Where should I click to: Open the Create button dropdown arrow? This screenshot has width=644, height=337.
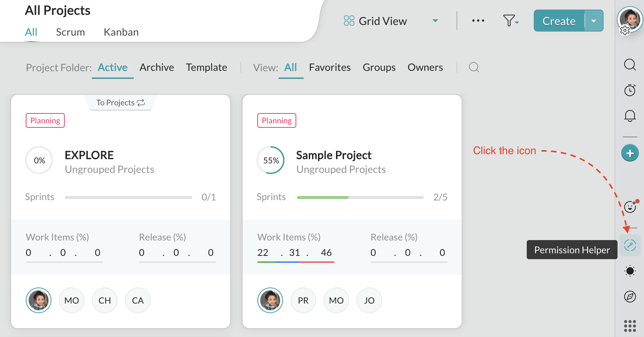tap(594, 21)
